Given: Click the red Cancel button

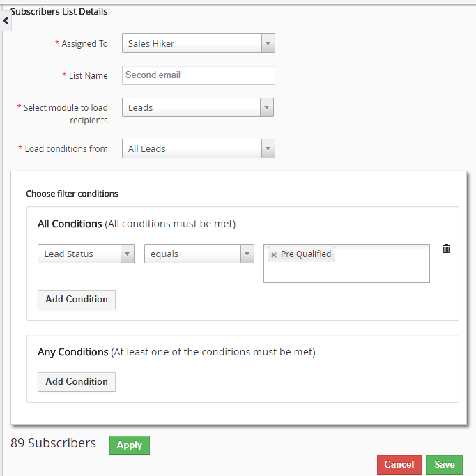Looking at the screenshot, I should [399, 464].
